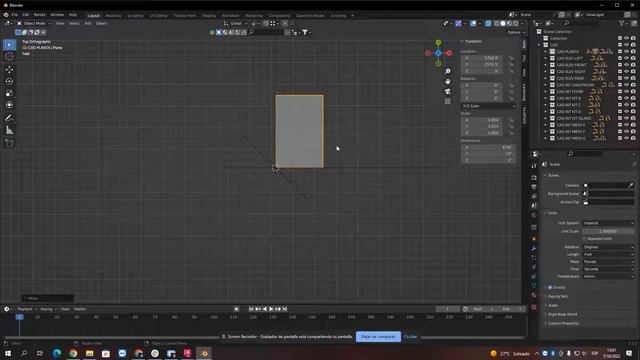Open the Unit System dropdown
The image size is (640, 360).
[x=608, y=223]
